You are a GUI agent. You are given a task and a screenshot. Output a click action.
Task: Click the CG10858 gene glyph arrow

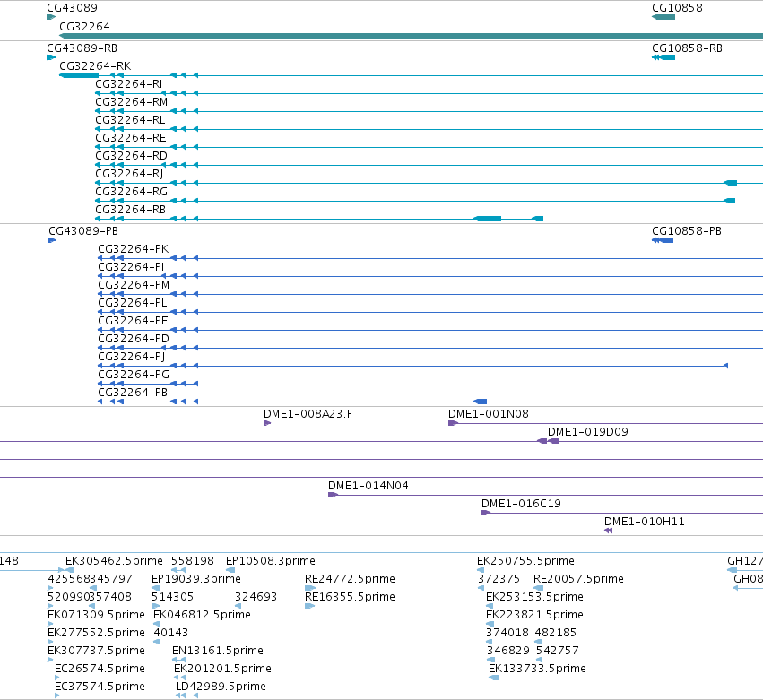(x=663, y=17)
